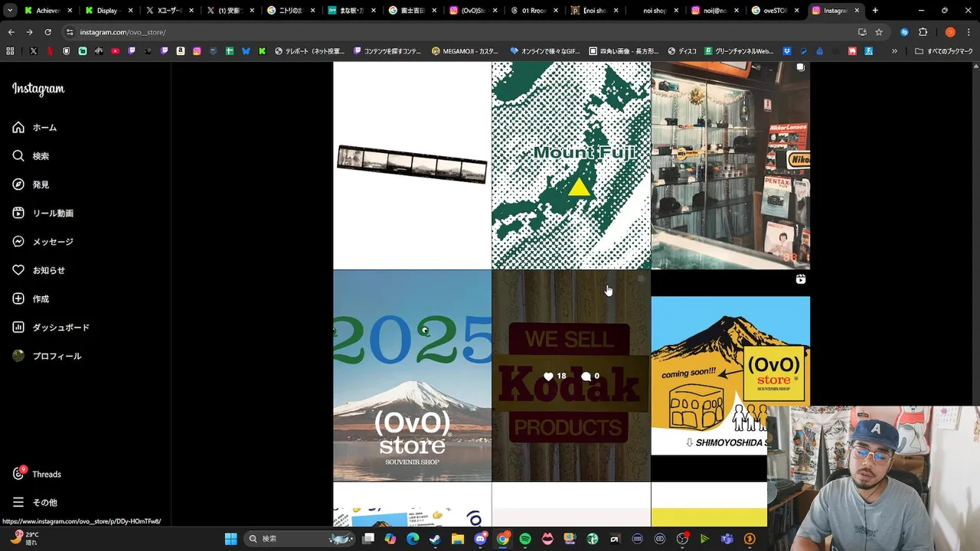
Task: Switch to the (OvO)Store Instagram tab
Action: click(474, 11)
